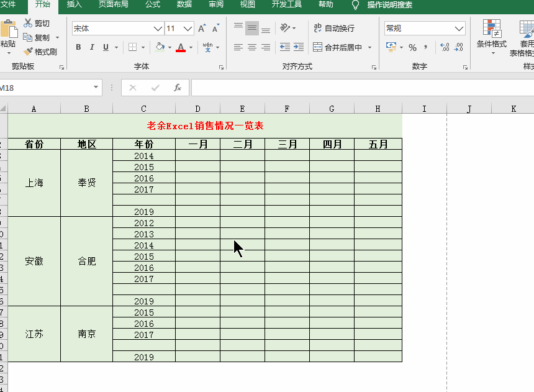The height and width of the screenshot is (392, 534).
Task: Toggle Underline formatting
Action: [106, 47]
